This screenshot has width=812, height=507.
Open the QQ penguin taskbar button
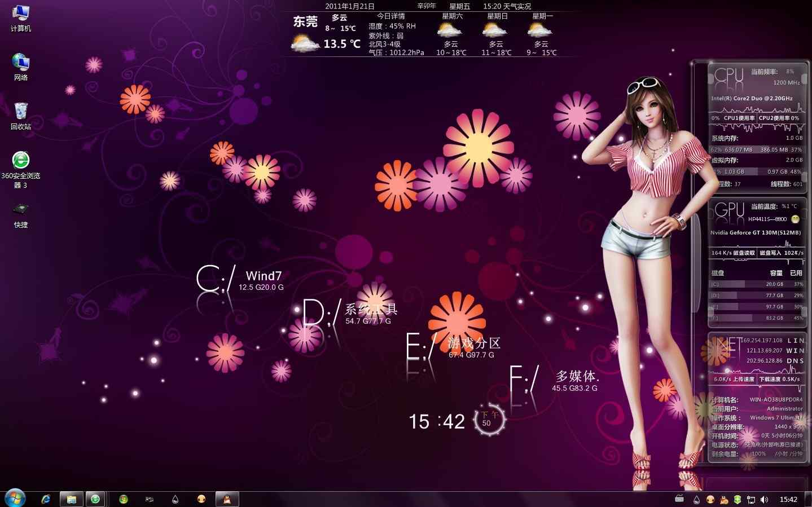pos(227,499)
